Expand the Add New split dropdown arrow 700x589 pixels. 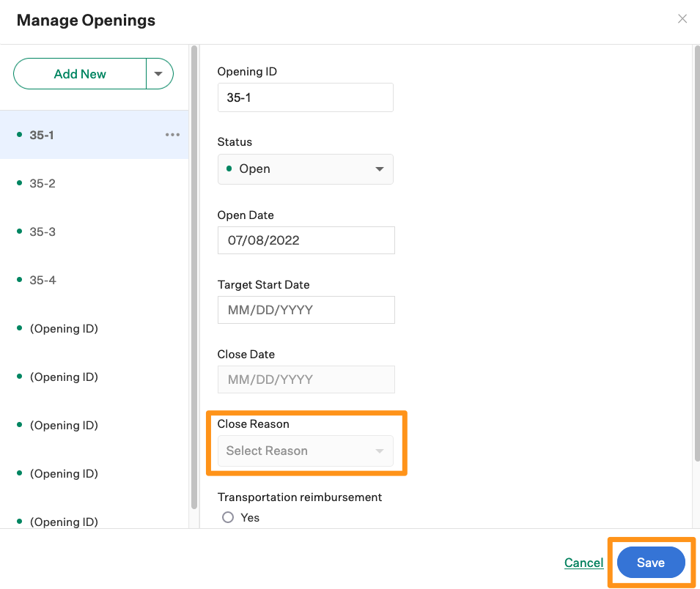pos(159,73)
